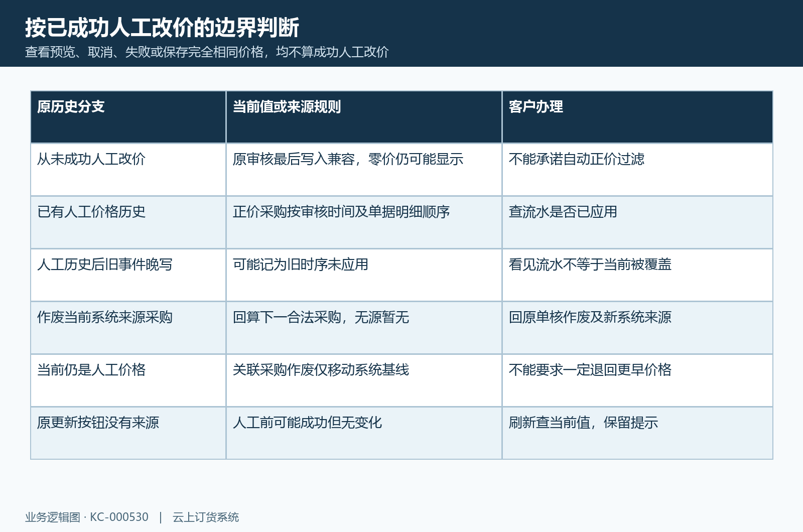803x532 pixels.
Task: Click the cell 可能记为旧时序未应用
Action: point(364,275)
